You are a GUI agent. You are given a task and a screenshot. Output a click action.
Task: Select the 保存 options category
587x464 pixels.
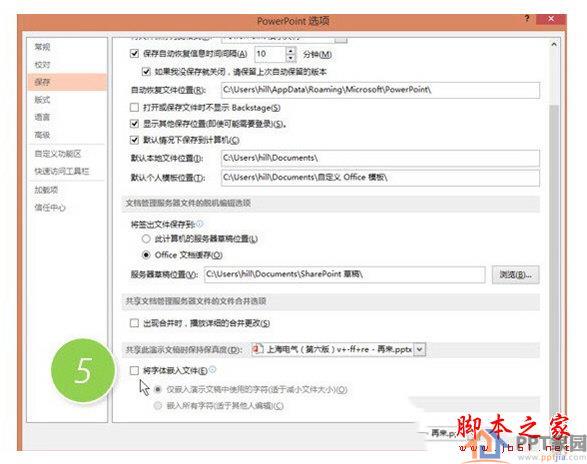point(67,82)
